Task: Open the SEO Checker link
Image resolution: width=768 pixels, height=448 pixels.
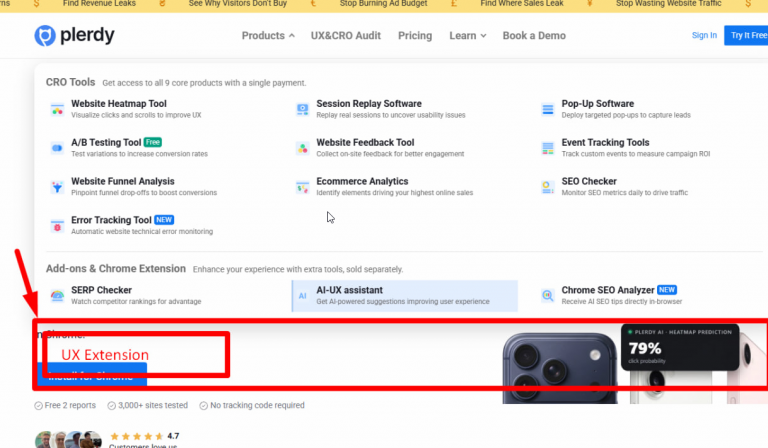Action: (589, 181)
